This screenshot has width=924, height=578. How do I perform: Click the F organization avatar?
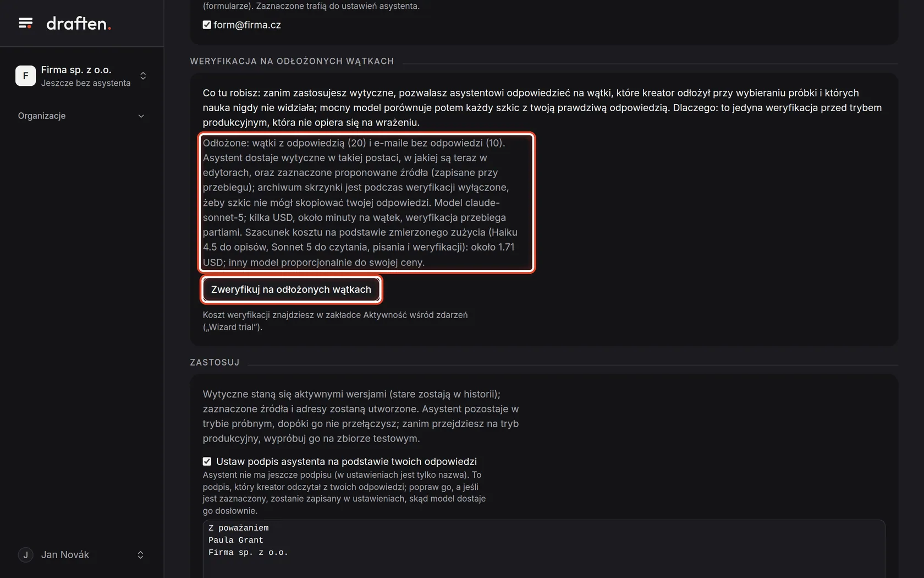pyautogui.click(x=25, y=76)
